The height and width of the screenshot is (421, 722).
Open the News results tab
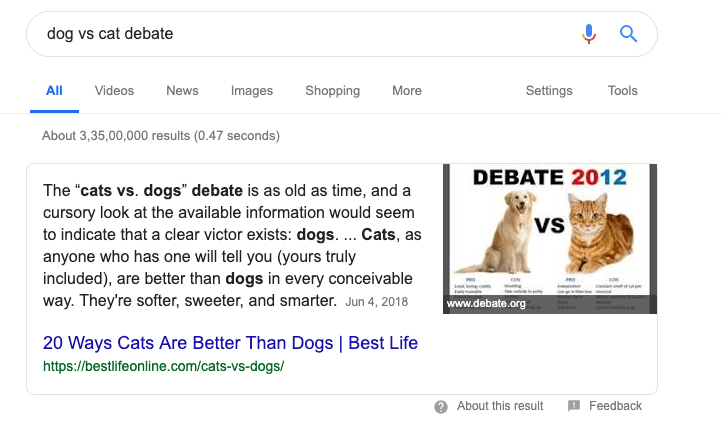coord(182,91)
